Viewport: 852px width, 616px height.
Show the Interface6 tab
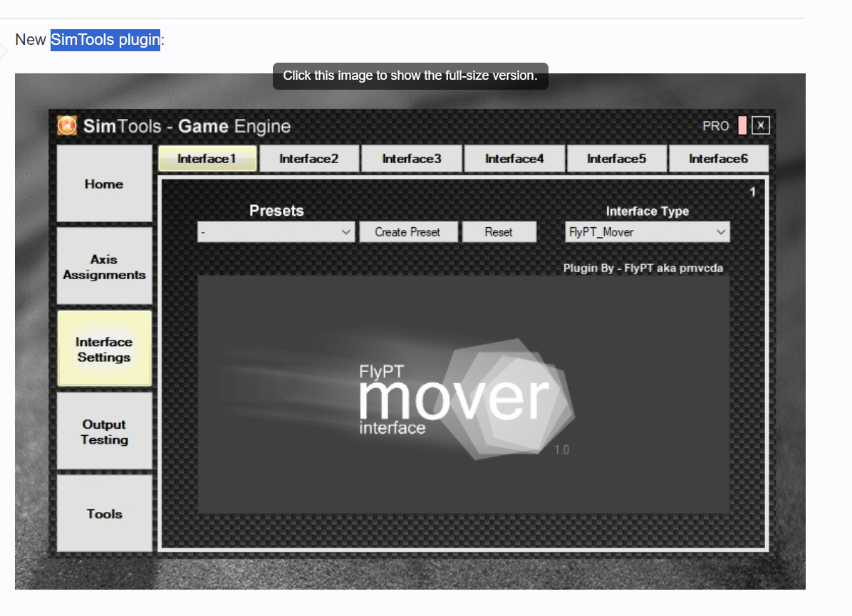coord(718,159)
